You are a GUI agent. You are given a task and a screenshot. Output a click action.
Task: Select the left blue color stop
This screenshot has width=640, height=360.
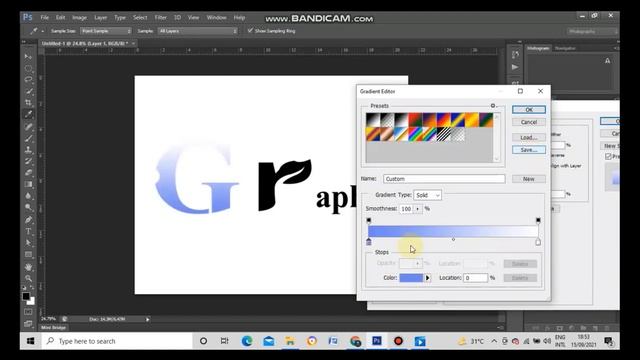coord(369,242)
